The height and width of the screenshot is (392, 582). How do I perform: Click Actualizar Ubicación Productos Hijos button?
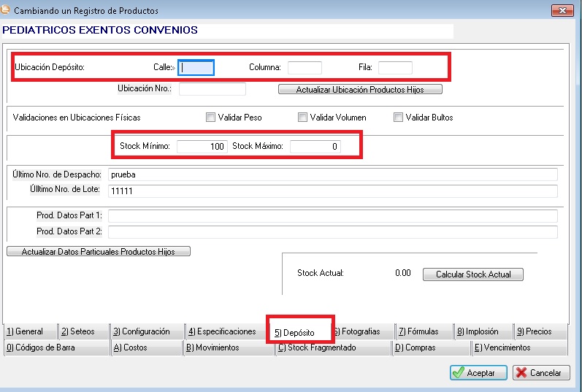point(360,90)
